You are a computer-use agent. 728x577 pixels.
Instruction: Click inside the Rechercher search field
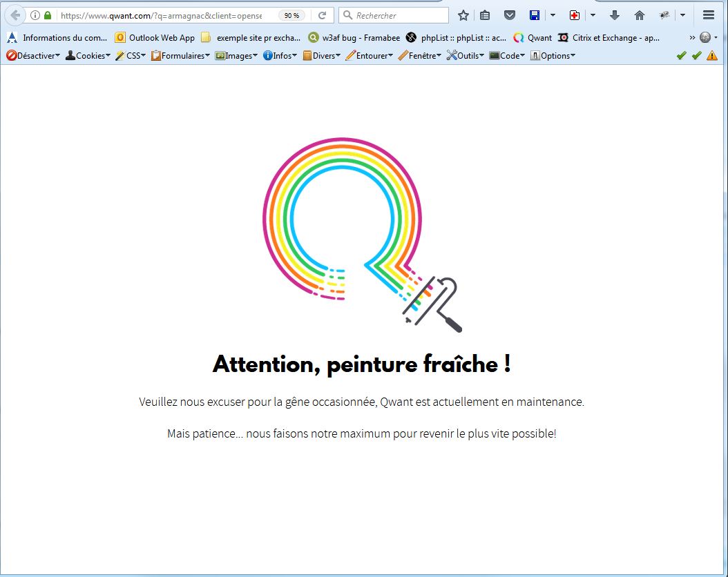(x=397, y=15)
